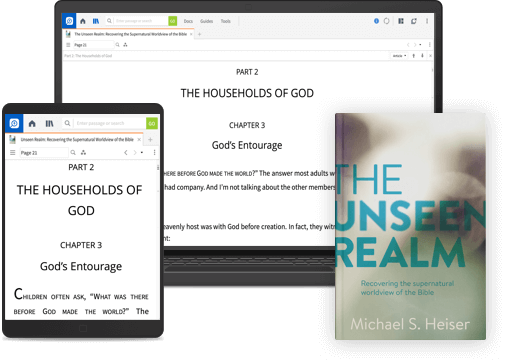Click Logos app logo on tablet
Image resolution: width=506 pixels, height=362 pixels.
coord(14,123)
